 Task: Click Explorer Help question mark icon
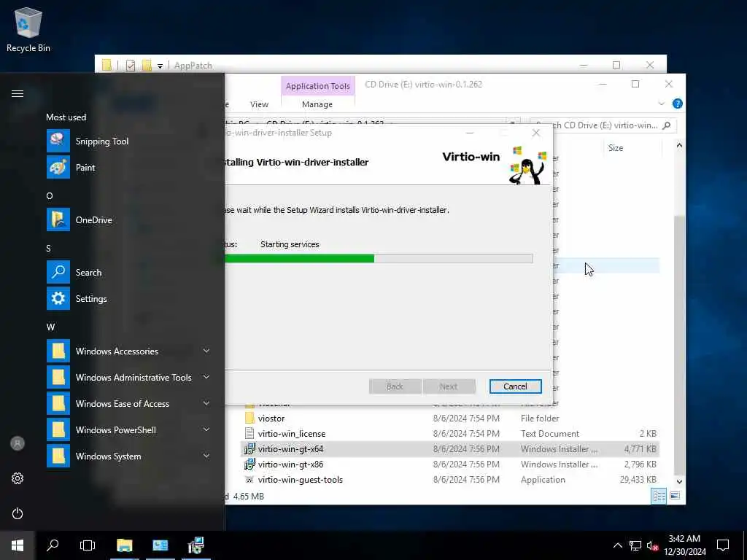tap(678, 104)
